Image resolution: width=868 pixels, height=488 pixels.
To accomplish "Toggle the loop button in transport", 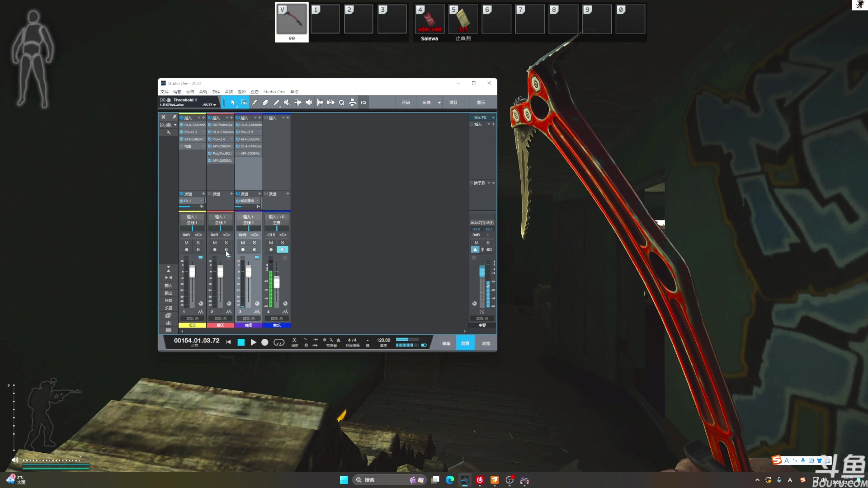I will pyautogui.click(x=279, y=343).
